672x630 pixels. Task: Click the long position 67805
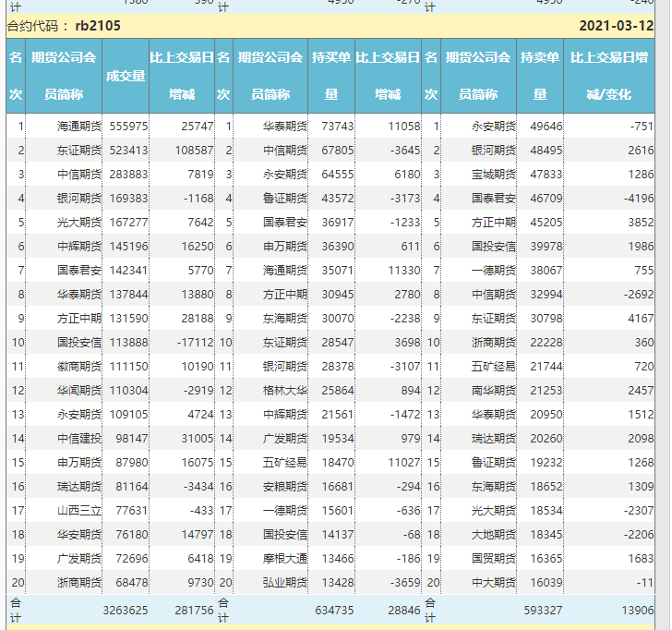338,150
